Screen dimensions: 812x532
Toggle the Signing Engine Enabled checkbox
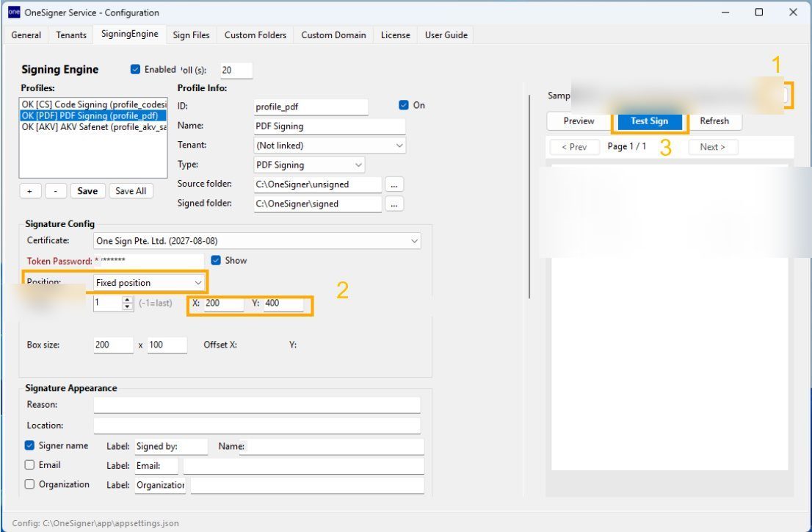pyautogui.click(x=135, y=69)
